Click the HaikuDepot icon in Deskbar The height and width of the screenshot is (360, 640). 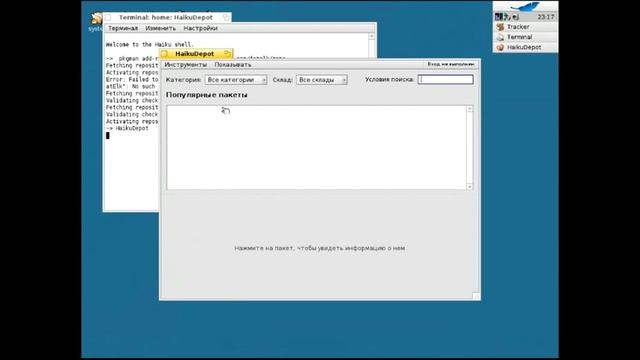500,47
